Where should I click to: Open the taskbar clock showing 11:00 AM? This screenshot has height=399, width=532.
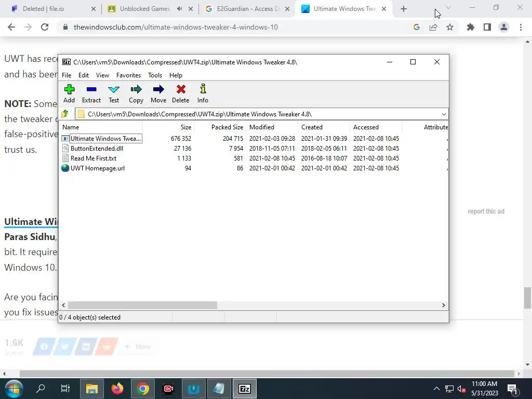[x=485, y=389]
